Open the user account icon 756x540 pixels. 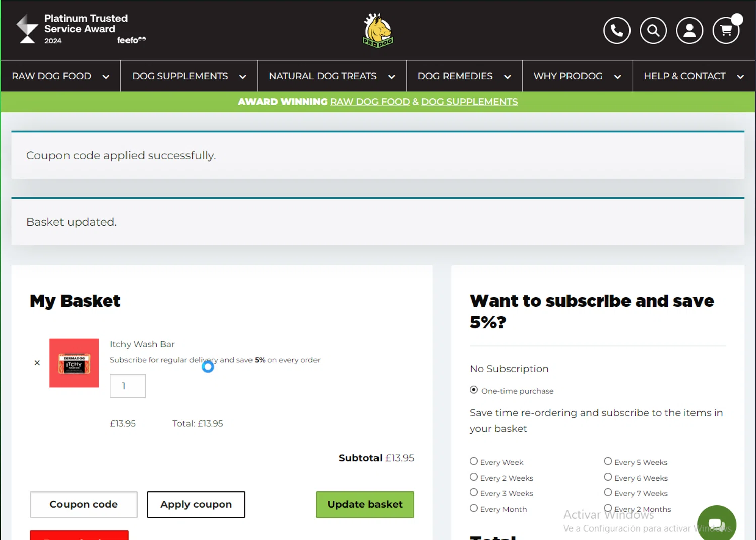(689, 31)
